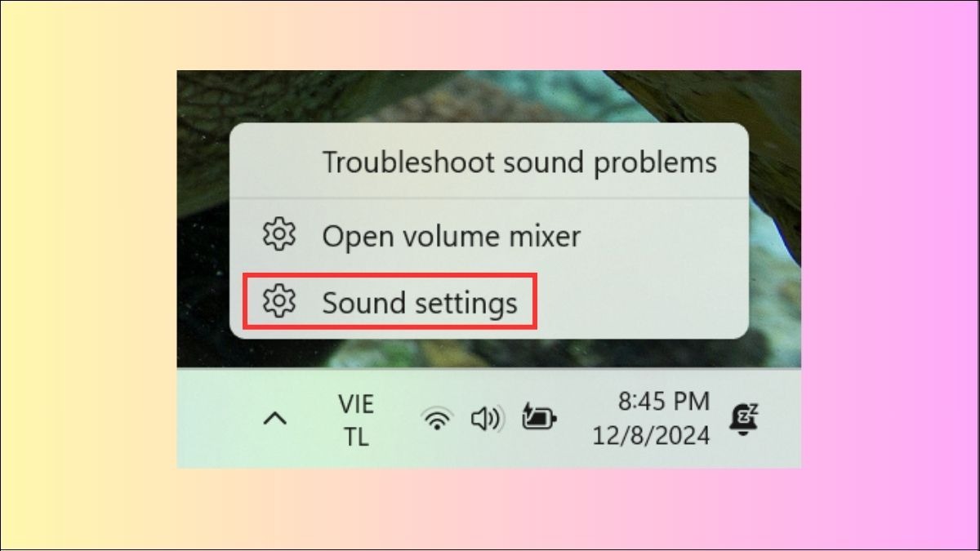Click the date 12/8/2024
This screenshot has height=551, width=980.
coord(652,435)
